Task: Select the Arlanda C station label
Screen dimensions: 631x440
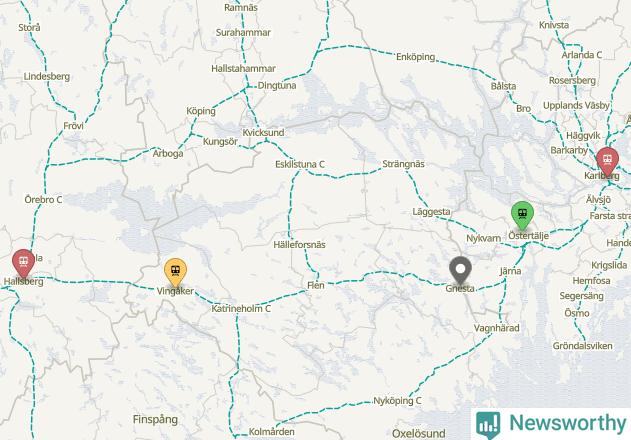Action: (x=582, y=55)
